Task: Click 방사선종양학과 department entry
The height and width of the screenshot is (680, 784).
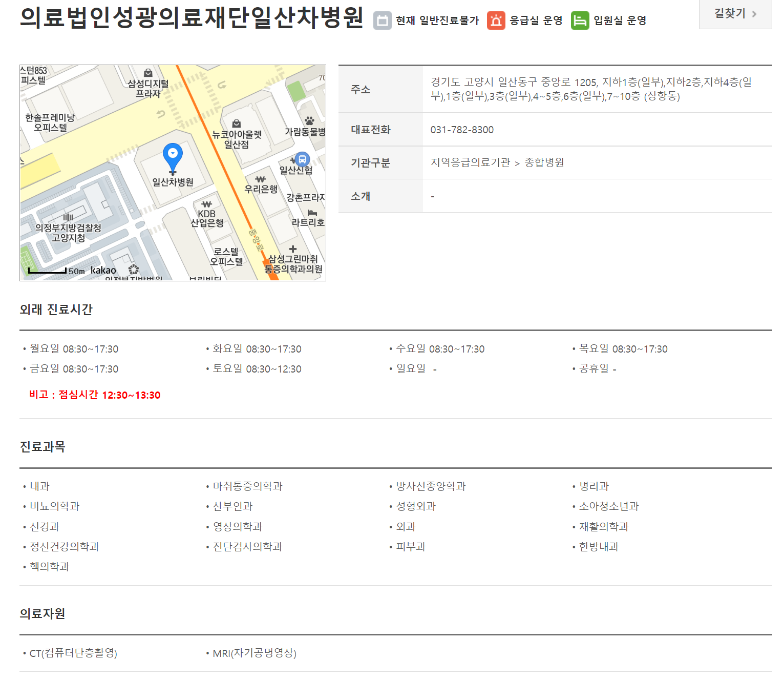Action: [x=431, y=486]
